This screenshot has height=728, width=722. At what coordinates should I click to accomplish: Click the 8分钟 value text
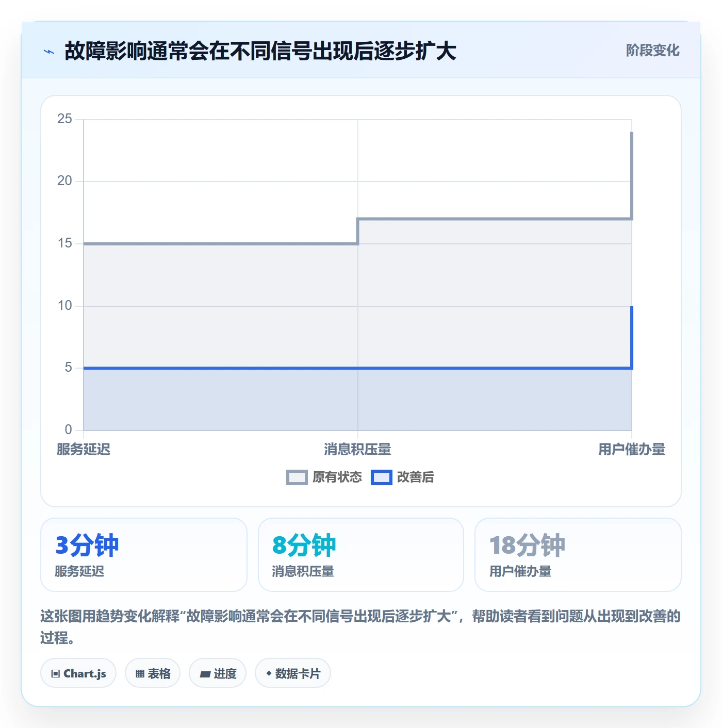[x=304, y=545]
